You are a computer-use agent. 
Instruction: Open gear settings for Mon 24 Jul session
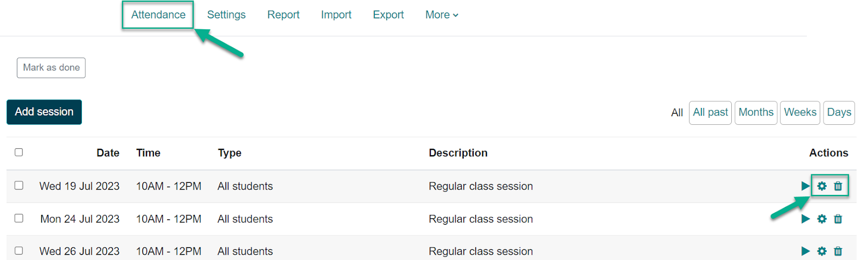[x=822, y=219]
